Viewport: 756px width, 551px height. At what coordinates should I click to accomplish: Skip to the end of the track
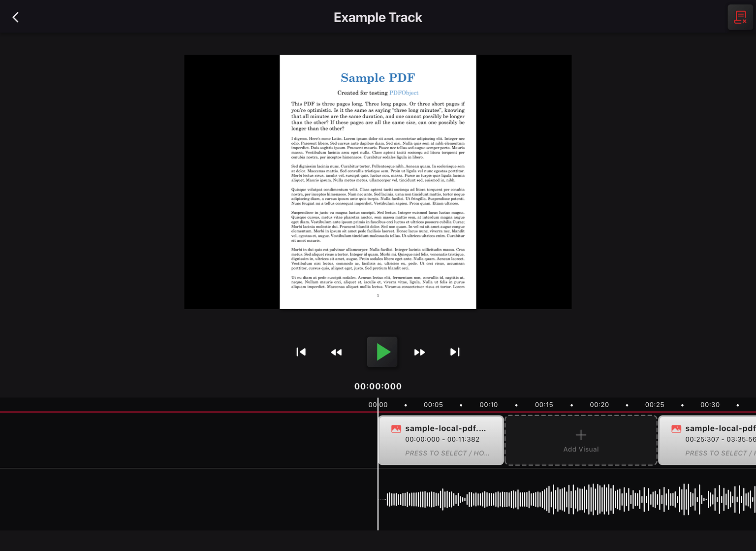455,352
